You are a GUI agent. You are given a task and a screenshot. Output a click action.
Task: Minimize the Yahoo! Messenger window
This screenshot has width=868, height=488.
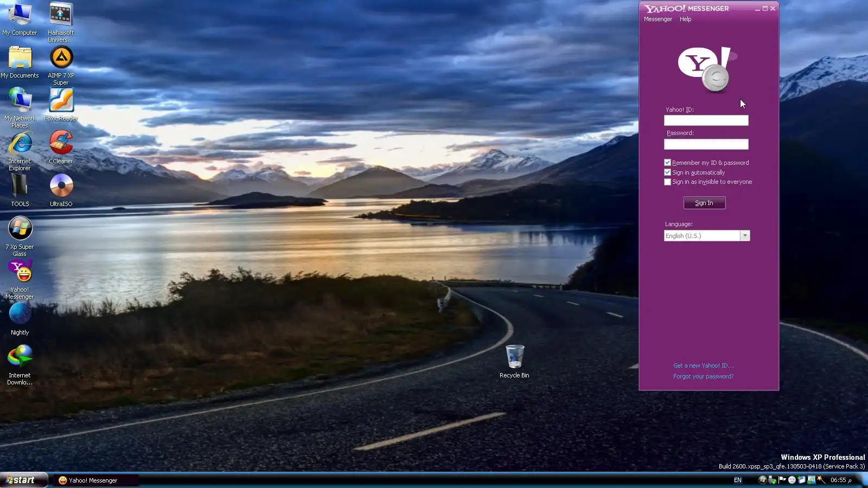tap(757, 9)
